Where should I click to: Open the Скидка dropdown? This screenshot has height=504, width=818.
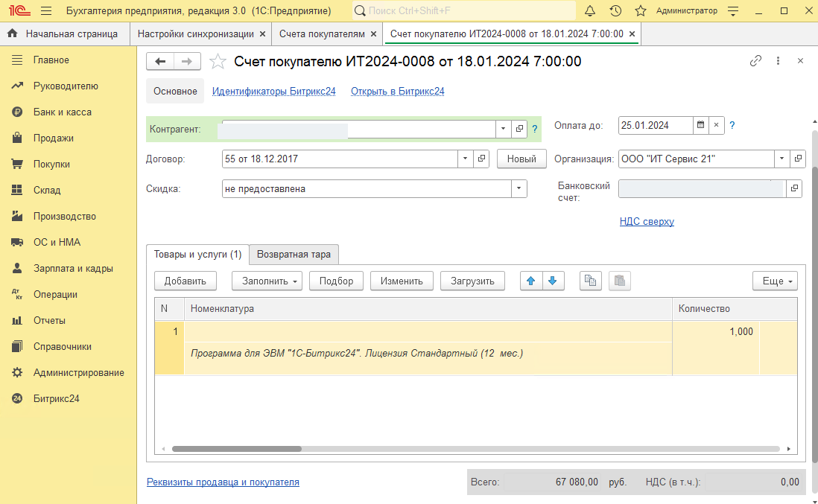coord(519,189)
